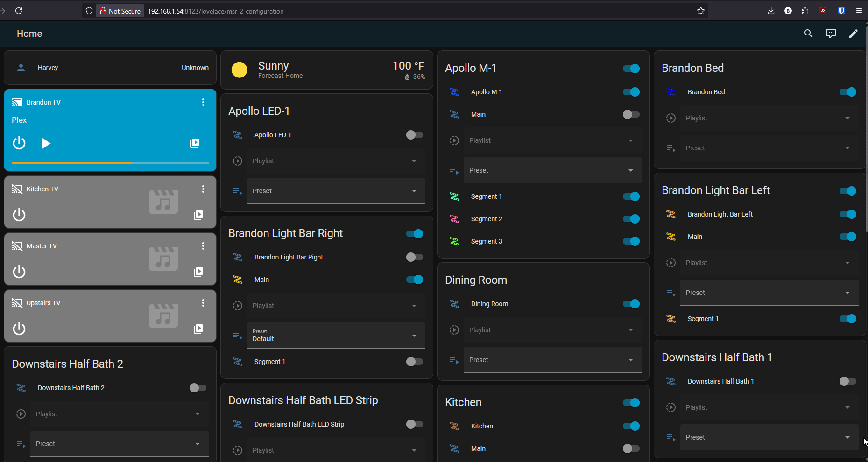Seek on Brandon TV progress bar
Viewport: 868px width, 462px height.
[x=110, y=163]
